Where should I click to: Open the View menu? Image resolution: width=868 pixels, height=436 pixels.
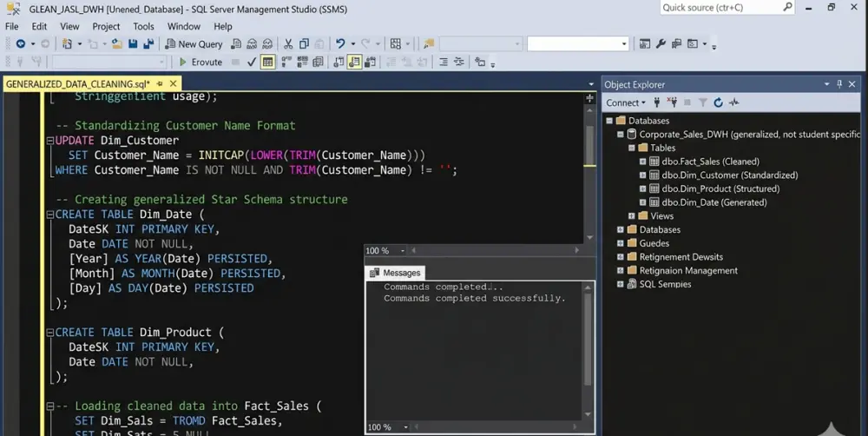tap(69, 26)
